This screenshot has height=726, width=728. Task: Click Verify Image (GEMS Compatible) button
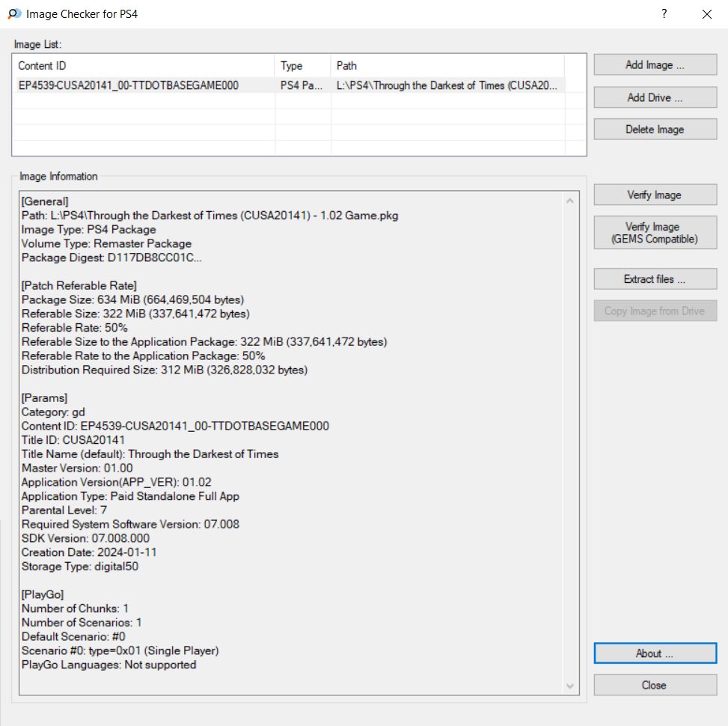[655, 233]
